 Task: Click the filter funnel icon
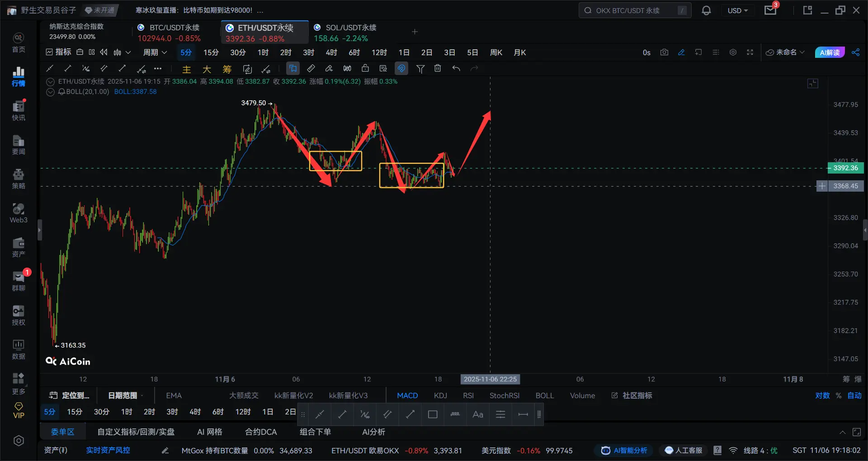[420, 69]
